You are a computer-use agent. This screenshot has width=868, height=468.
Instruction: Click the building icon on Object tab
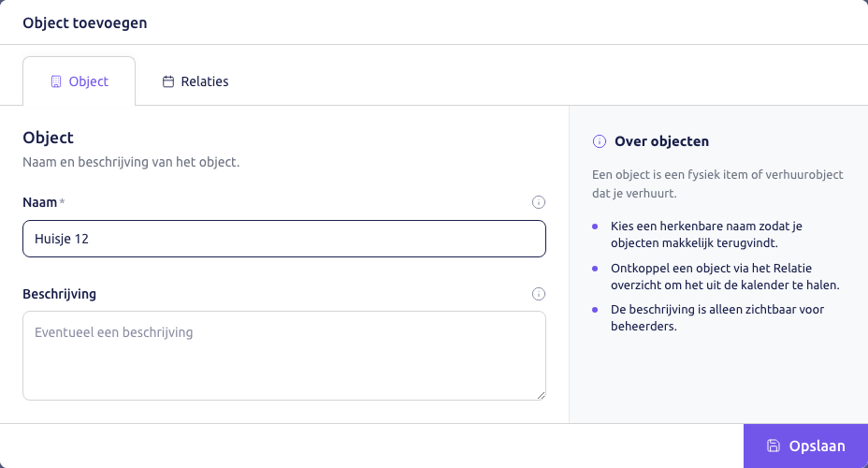(56, 81)
